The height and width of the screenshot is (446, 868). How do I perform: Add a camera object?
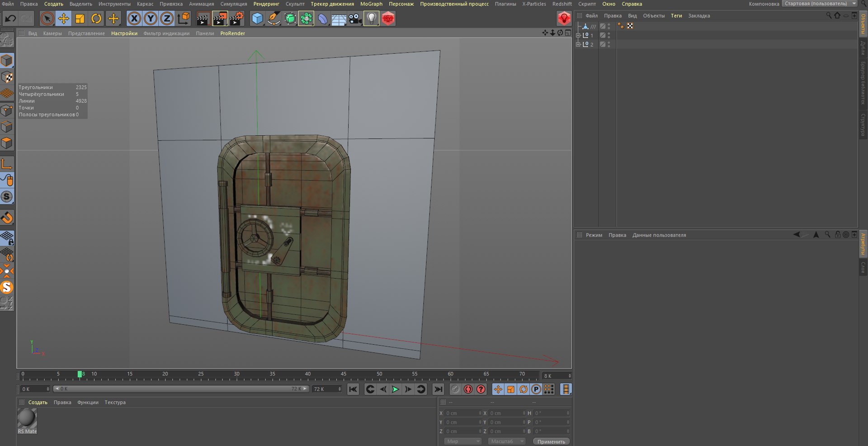click(x=355, y=19)
